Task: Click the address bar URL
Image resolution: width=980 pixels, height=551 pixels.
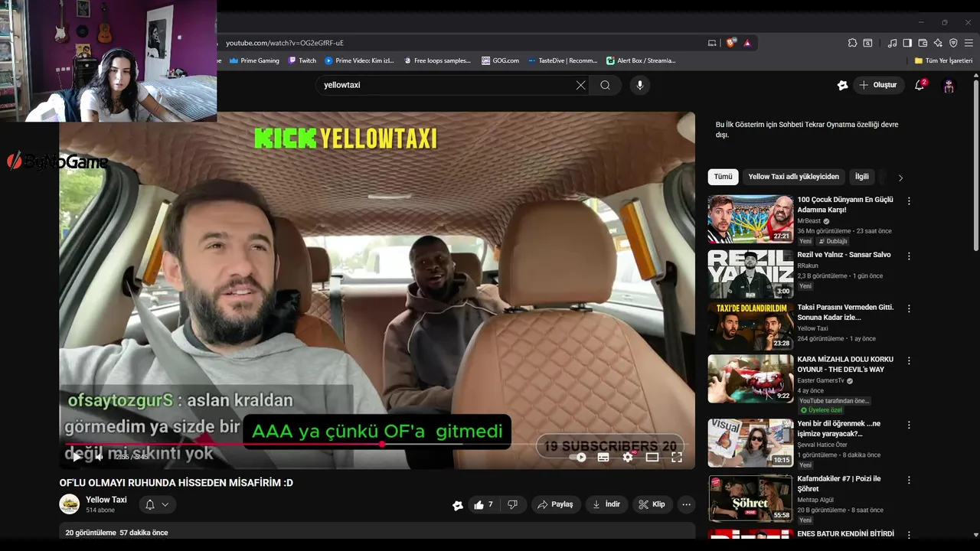Action: [285, 43]
